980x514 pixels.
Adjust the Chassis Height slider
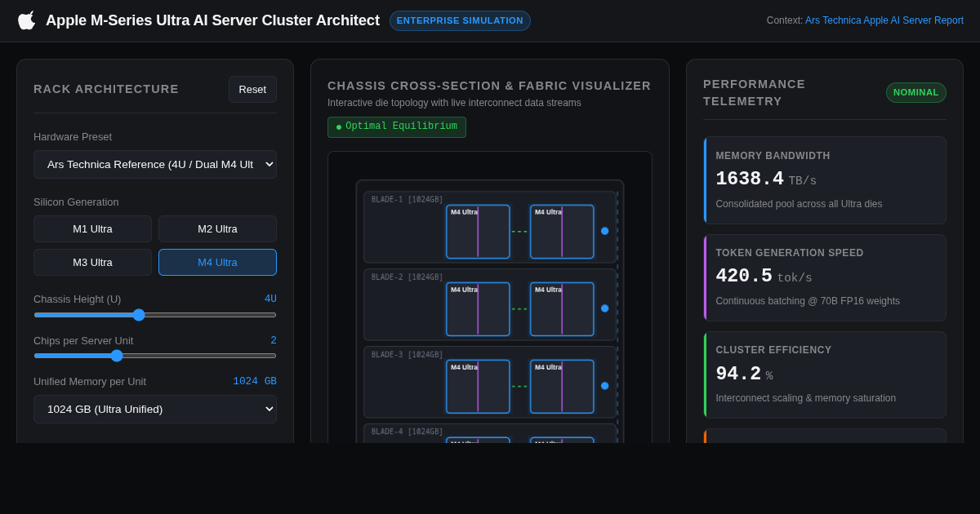pyautogui.click(x=155, y=315)
